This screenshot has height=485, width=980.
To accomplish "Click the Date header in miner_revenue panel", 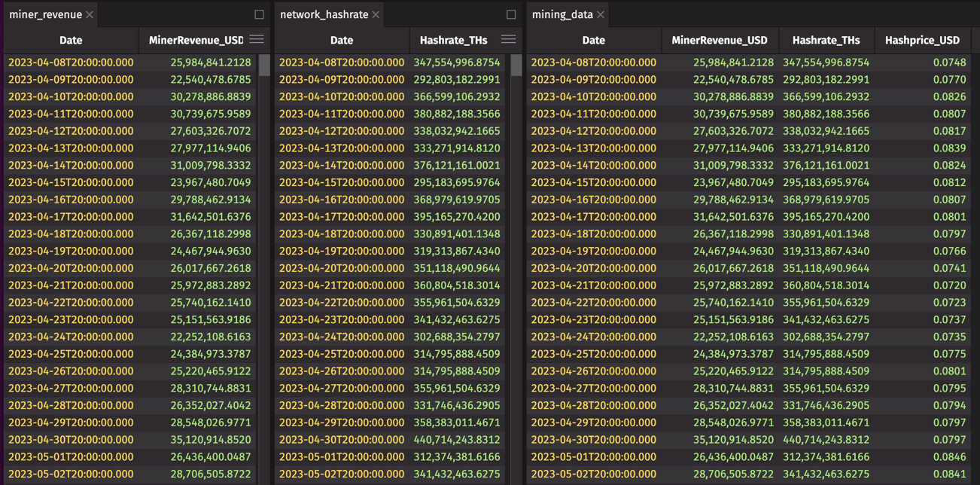I will 71,40.
